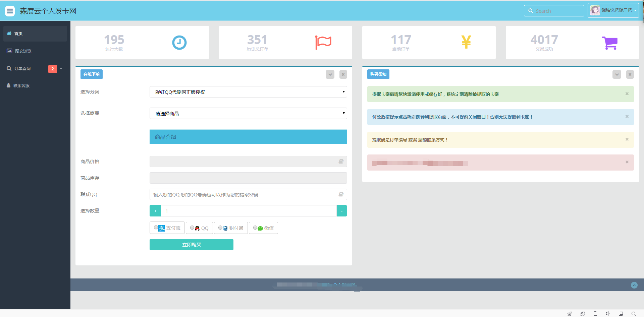Click the magnifier icon in bottom bar
This screenshot has height=317, width=644.
pyautogui.click(x=634, y=314)
